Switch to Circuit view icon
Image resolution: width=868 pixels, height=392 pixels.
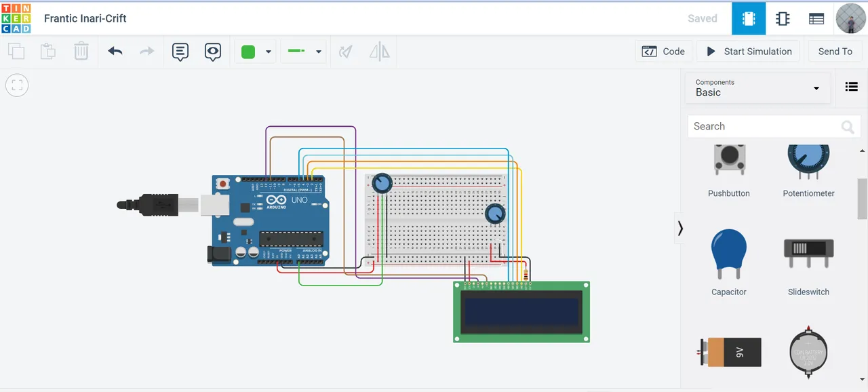[x=749, y=19]
